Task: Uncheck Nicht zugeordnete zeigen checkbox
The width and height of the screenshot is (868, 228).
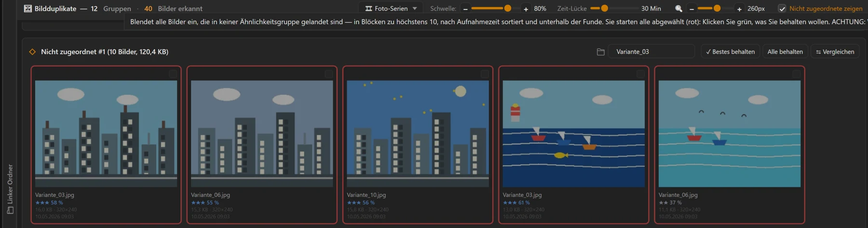Action: pos(782,9)
